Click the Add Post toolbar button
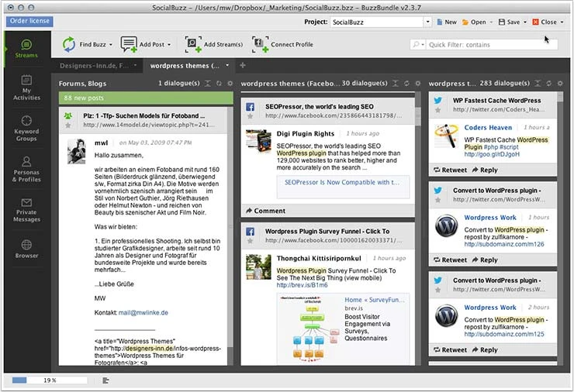The image size is (574, 392). [145, 45]
